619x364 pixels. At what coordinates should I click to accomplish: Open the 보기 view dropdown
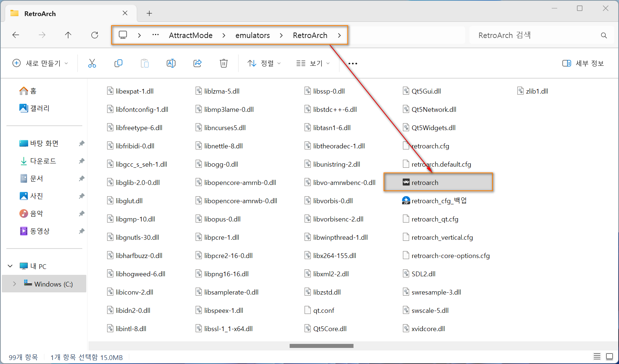[x=313, y=63]
